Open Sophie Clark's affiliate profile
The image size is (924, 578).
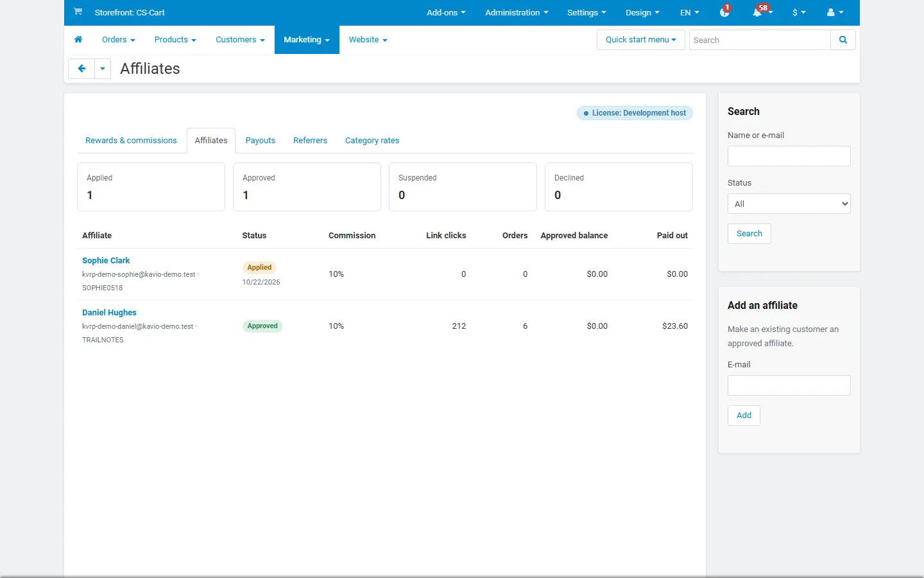pos(106,260)
